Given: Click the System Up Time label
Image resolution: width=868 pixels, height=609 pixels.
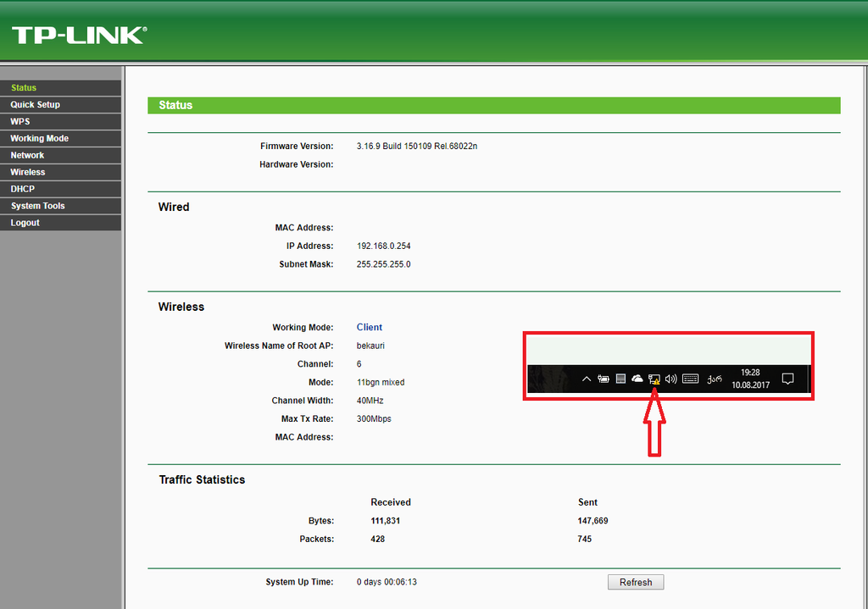Looking at the screenshot, I should pyautogui.click(x=299, y=582).
